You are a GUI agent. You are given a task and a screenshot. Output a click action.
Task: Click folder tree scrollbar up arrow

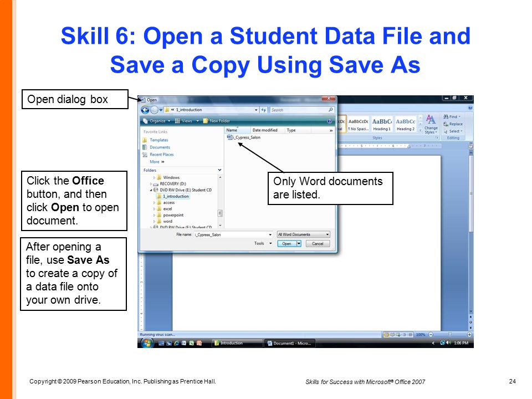[220, 177]
